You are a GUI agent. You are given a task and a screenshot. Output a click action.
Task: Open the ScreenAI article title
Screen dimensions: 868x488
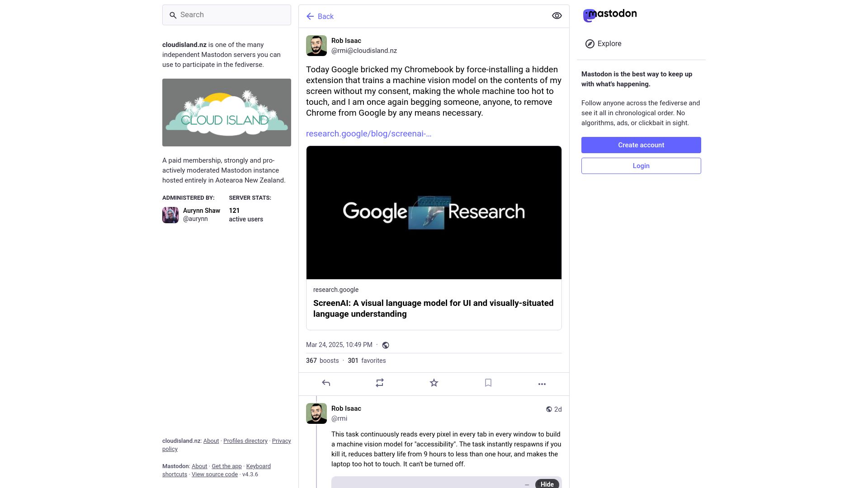pos(433,309)
